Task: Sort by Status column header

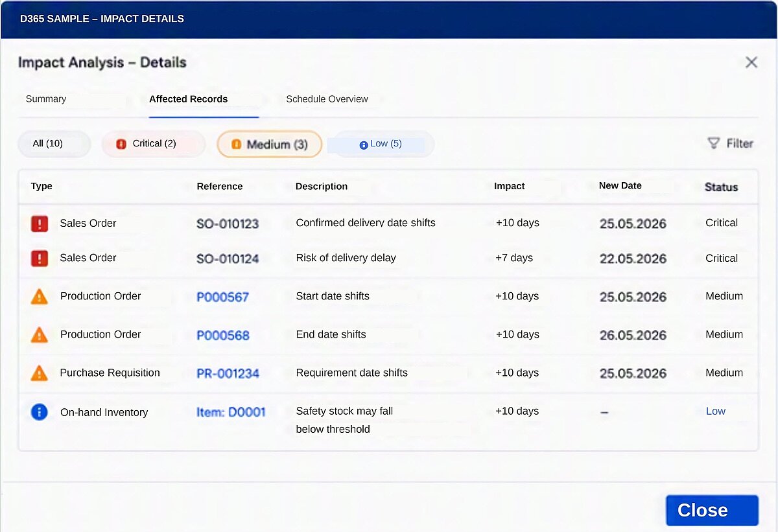Action: pos(722,187)
